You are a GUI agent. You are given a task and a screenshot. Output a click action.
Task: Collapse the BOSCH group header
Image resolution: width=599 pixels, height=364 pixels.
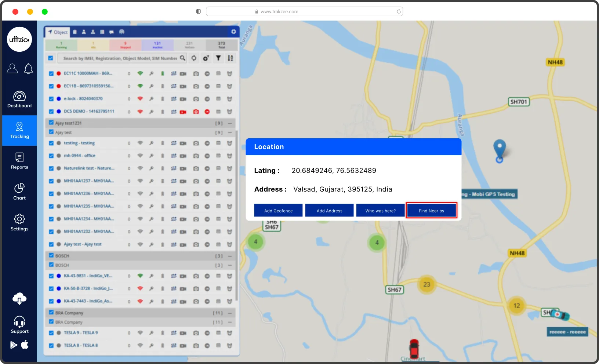(230, 256)
